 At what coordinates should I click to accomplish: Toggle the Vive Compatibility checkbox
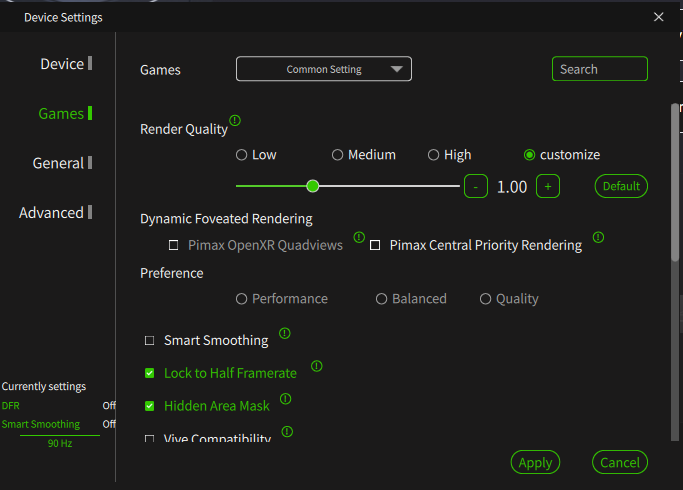pos(149,438)
